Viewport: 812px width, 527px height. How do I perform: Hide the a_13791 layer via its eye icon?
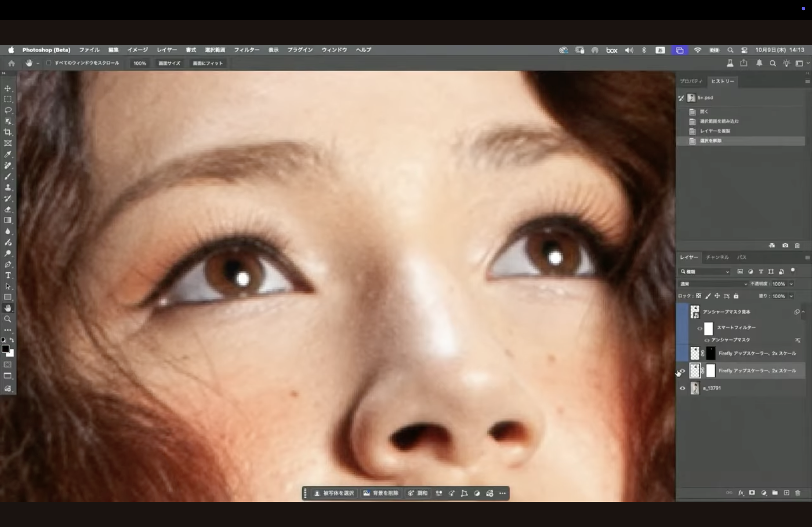[x=682, y=388]
